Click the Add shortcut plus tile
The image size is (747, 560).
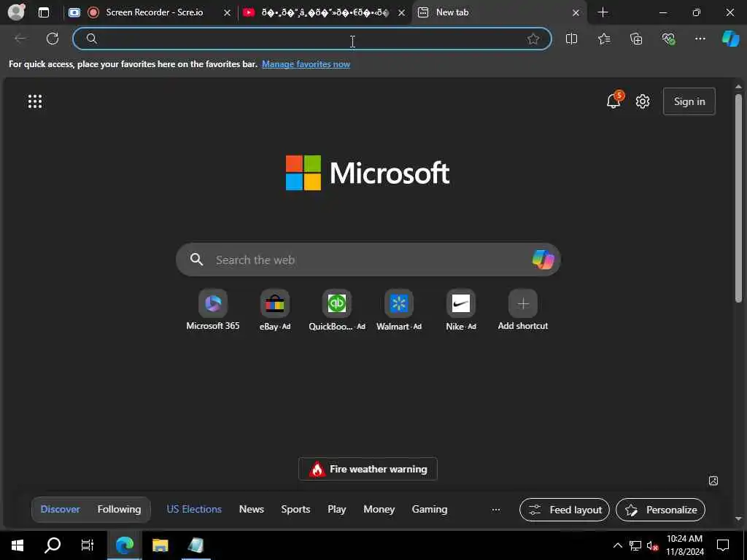[x=522, y=310]
